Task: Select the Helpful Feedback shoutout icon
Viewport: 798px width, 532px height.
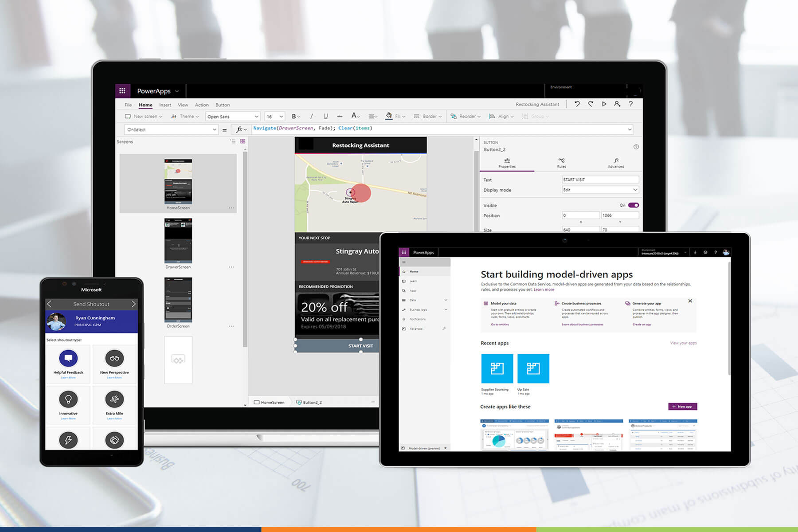Action: tap(68, 358)
